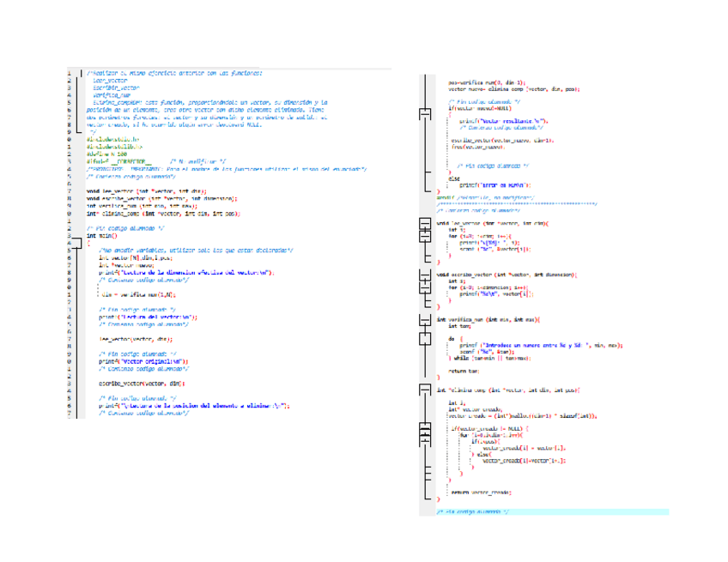Collapse the verifica_num function definition
The image size is (728, 562).
[422, 320]
